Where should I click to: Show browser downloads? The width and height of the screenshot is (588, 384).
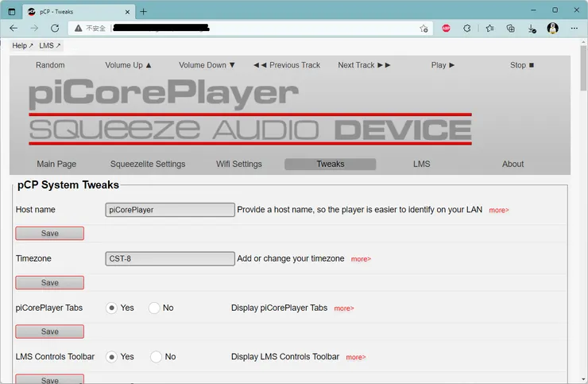point(532,28)
